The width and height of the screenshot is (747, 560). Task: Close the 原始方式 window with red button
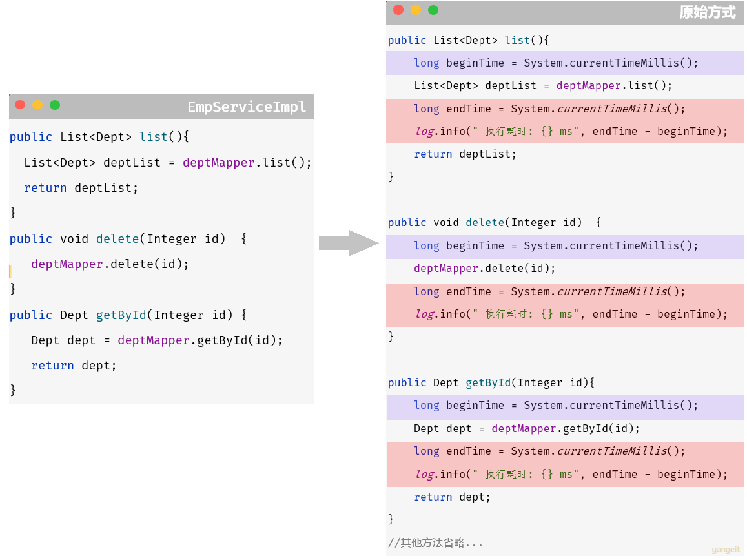point(398,10)
